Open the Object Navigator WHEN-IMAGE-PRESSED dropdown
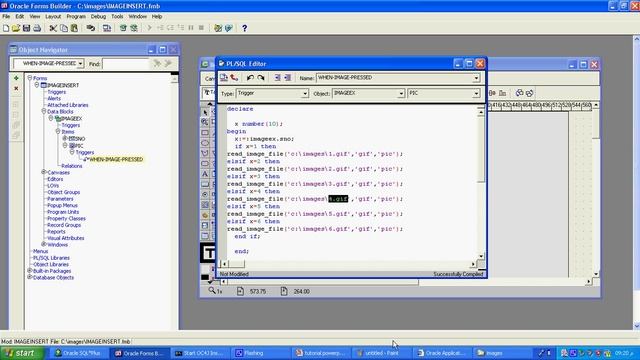 [x=80, y=64]
